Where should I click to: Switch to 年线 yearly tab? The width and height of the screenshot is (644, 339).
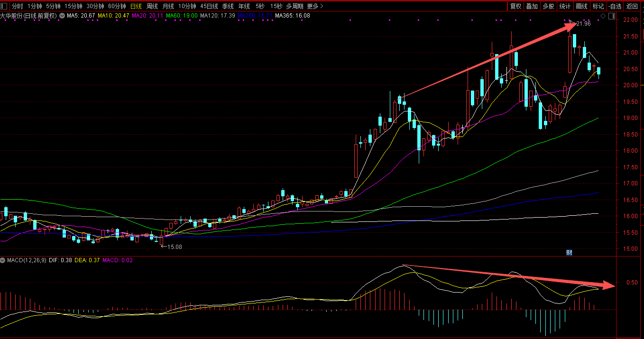pyautogui.click(x=244, y=6)
